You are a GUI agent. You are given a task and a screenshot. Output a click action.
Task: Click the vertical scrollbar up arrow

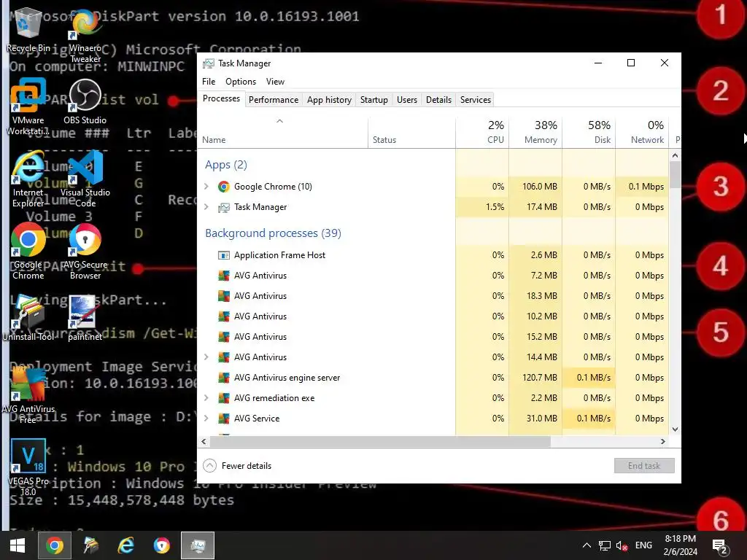coord(675,155)
